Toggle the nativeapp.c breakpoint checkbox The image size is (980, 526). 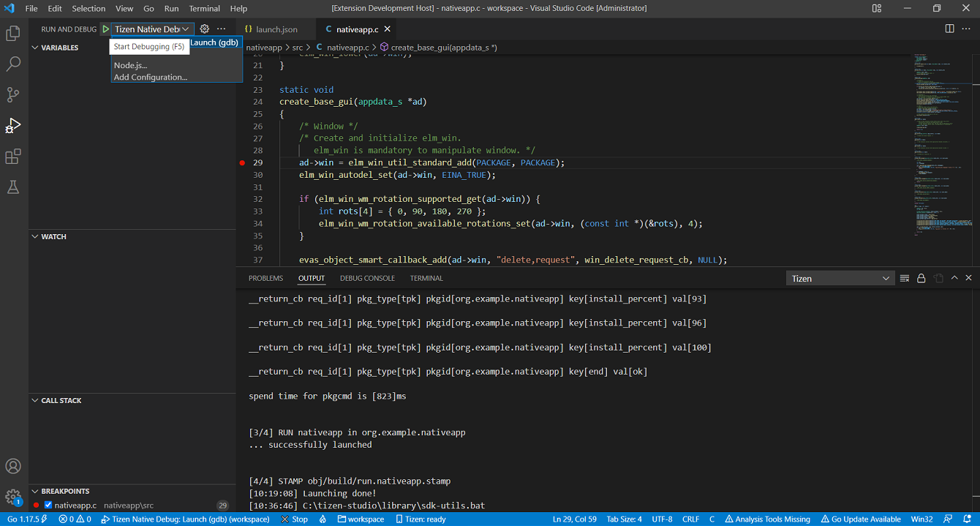coord(48,505)
